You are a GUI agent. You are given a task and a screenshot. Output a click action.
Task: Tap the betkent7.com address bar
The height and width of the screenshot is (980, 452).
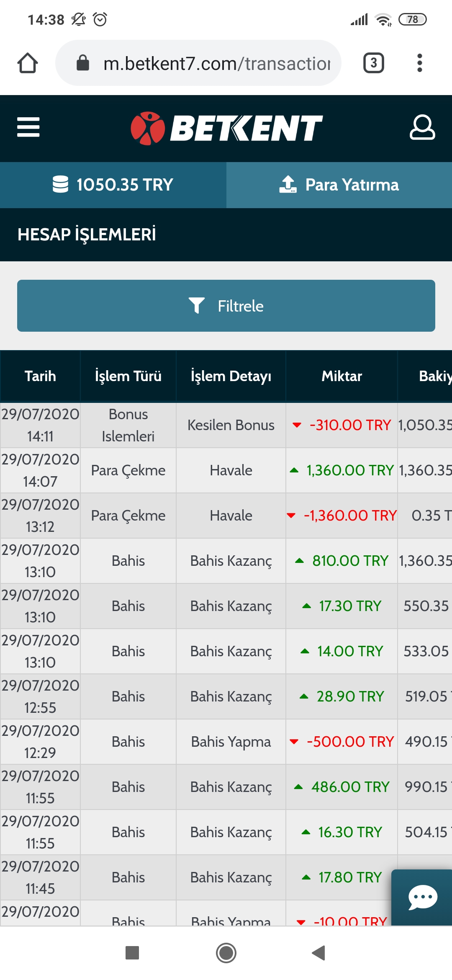198,63
